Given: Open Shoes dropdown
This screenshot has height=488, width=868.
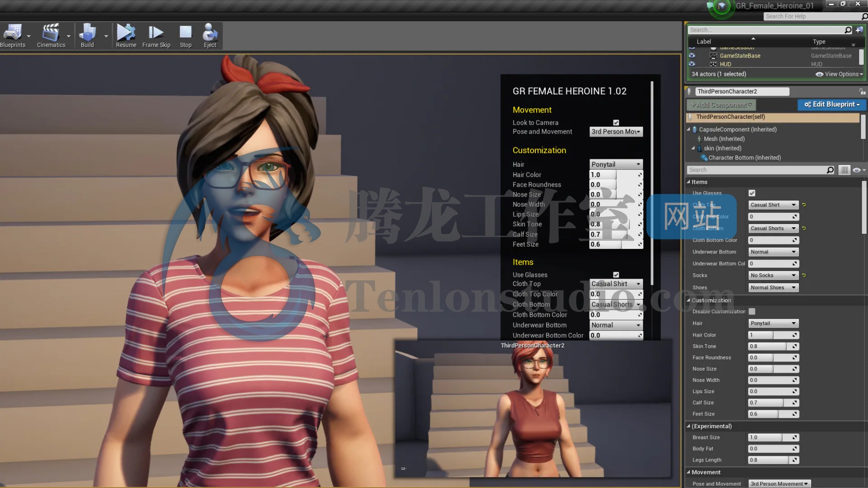Looking at the screenshot, I should (773, 287).
